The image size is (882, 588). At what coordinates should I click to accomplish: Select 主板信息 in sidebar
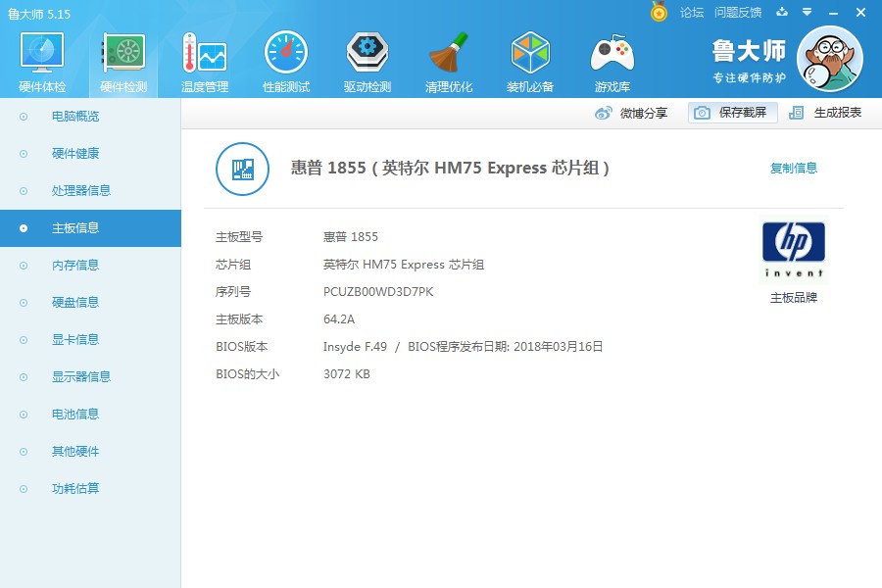point(90,228)
